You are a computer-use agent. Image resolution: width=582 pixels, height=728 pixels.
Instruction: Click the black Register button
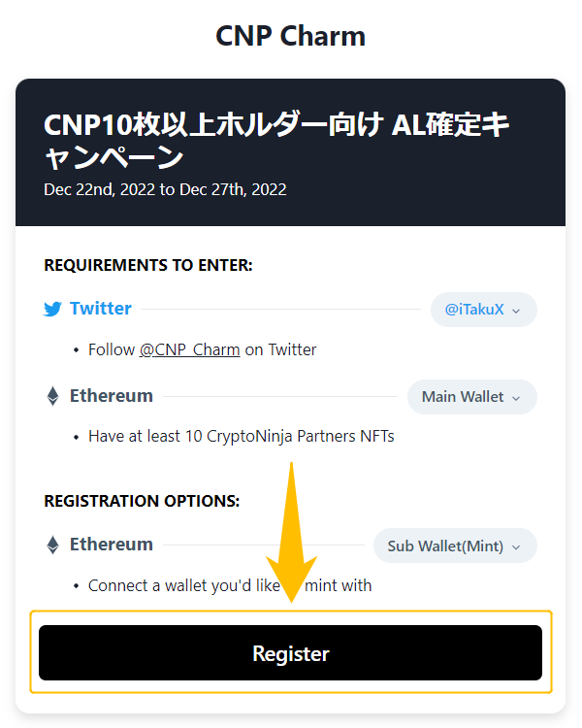click(x=291, y=653)
